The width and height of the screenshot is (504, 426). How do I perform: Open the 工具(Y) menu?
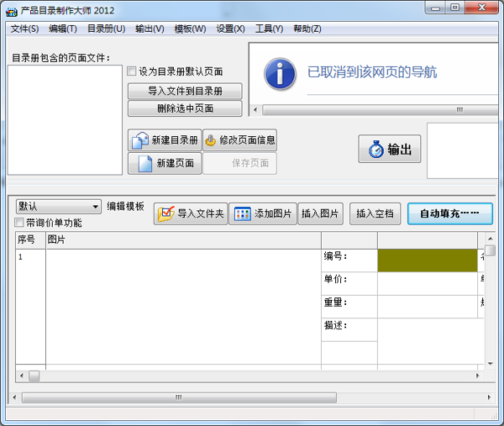(270, 29)
